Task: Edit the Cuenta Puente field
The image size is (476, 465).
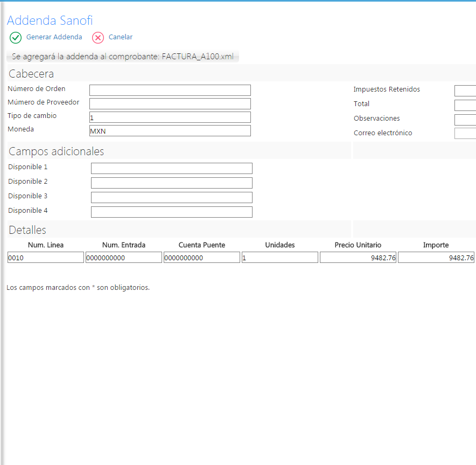Action: tap(202, 257)
